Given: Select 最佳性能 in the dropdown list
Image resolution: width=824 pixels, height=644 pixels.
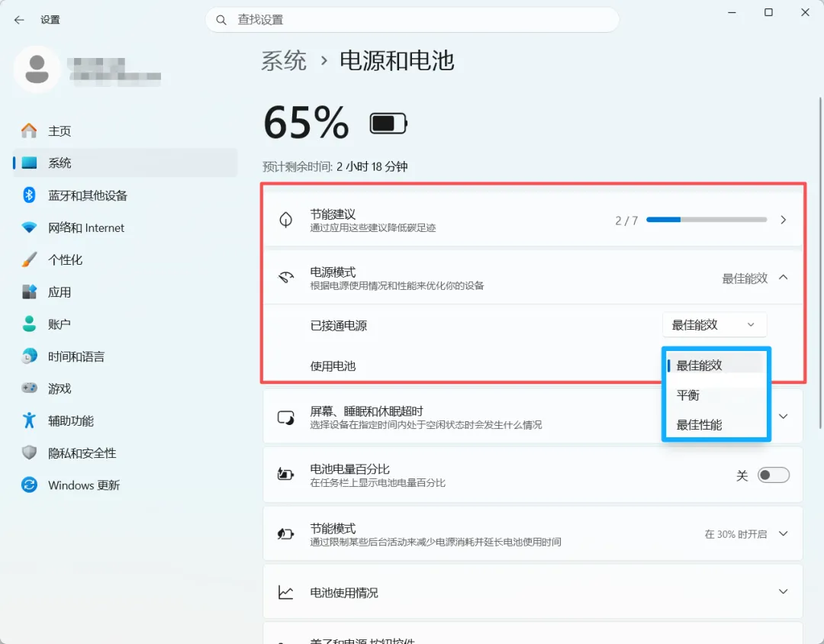Looking at the screenshot, I should click(715, 425).
